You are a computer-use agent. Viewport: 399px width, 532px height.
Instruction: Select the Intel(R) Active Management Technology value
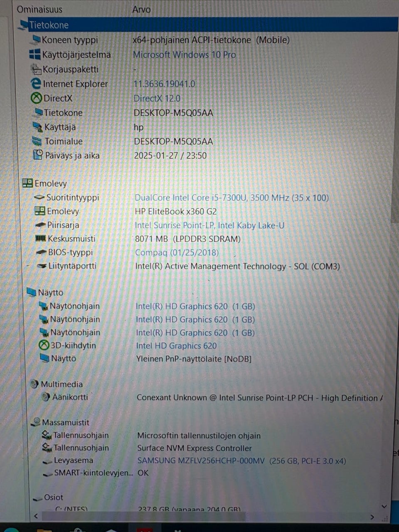237,266
